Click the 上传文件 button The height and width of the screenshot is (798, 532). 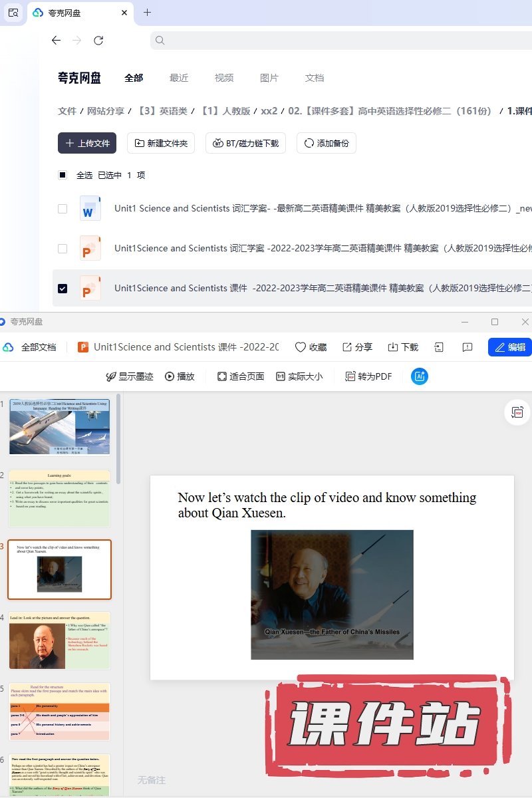coord(87,143)
